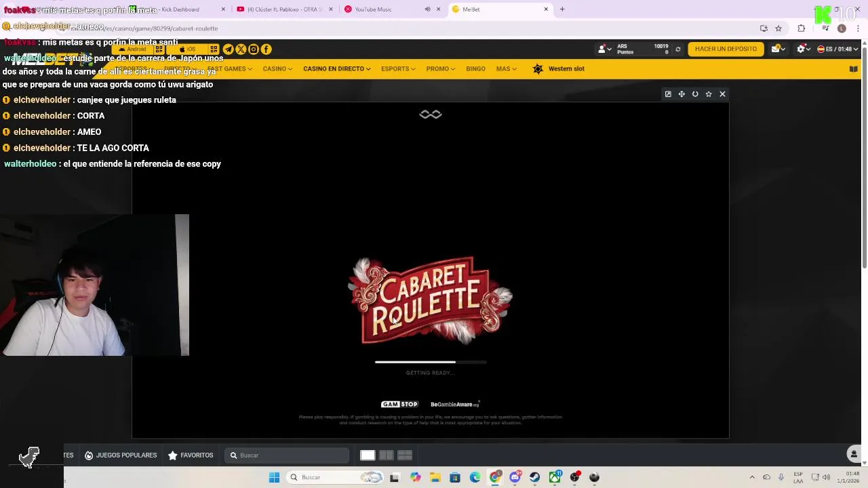Image resolution: width=868 pixels, height=488 pixels.
Task: Mute the YouTube Music tab audio
Action: 427,9
